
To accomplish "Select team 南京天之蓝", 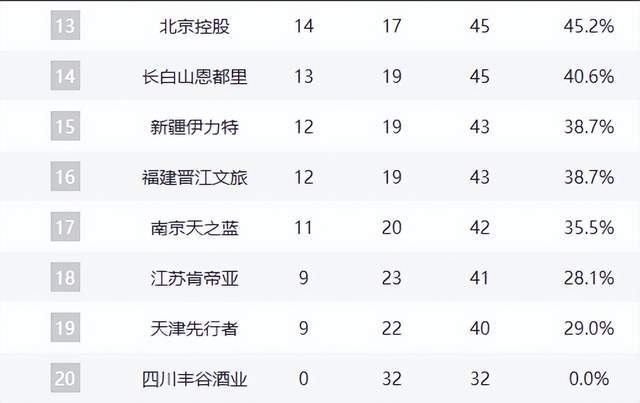I will tap(195, 227).
